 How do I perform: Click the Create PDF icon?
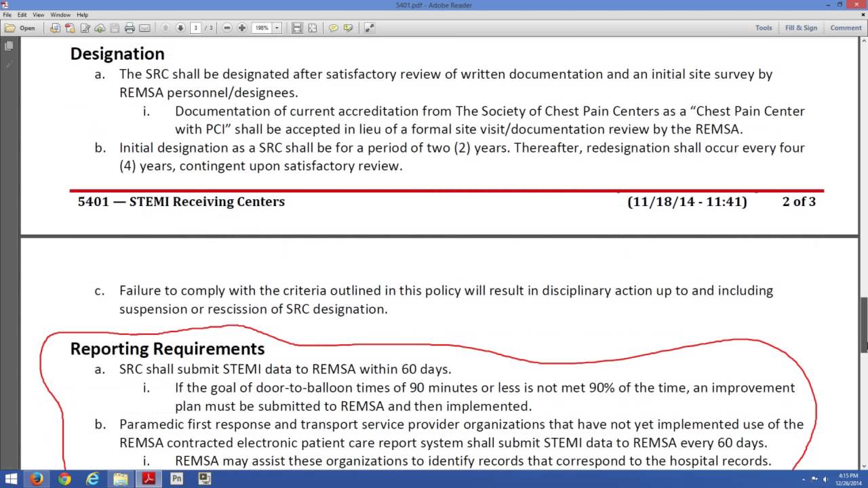pyautogui.click(x=70, y=28)
